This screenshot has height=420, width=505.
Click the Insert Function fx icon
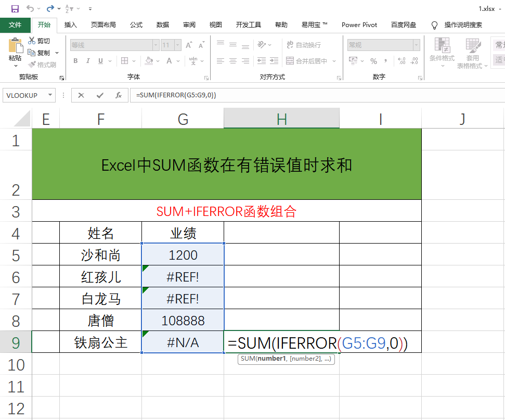coord(119,95)
